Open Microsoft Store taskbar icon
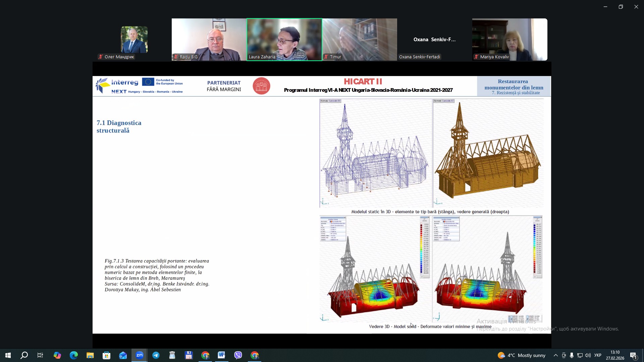The height and width of the screenshot is (362, 644). coord(107,355)
